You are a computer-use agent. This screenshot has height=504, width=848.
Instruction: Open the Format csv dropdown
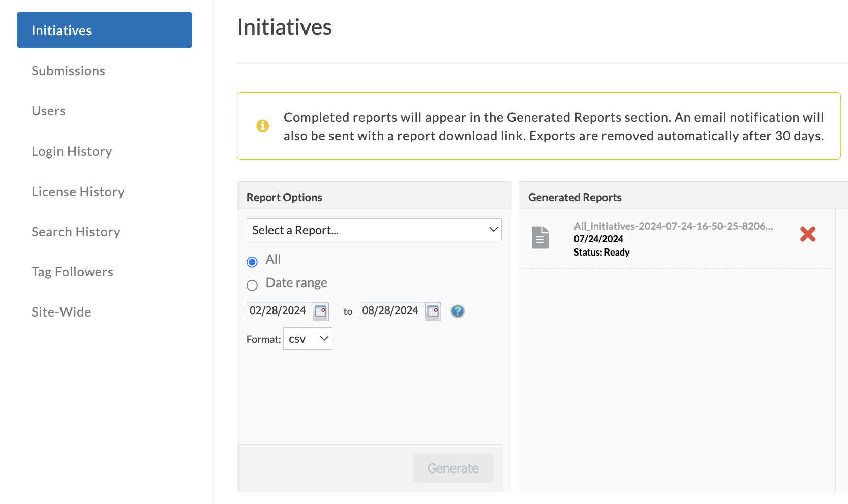click(308, 339)
